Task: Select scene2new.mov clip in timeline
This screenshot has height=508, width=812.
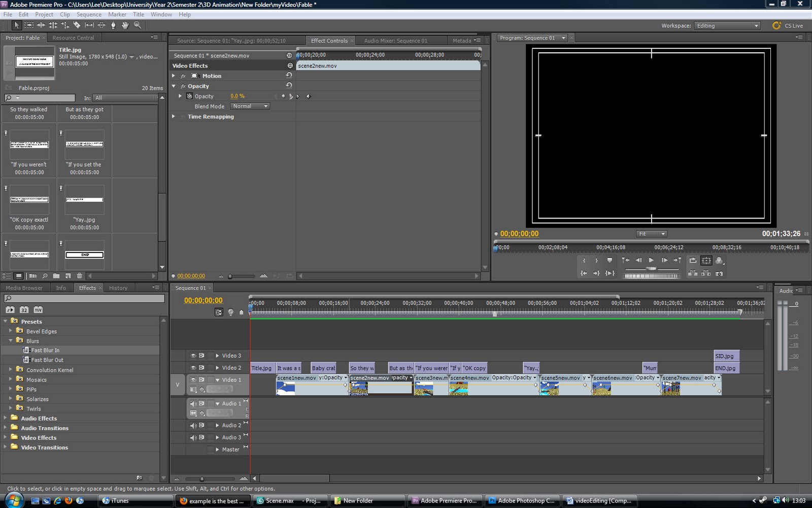Action: 381,385
